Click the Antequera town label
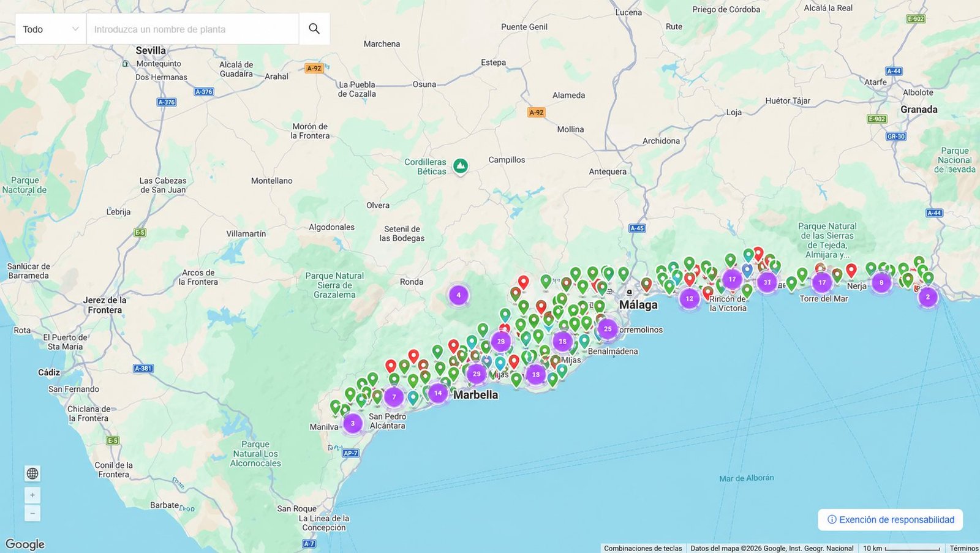This screenshot has height=553, width=980. click(x=608, y=171)
